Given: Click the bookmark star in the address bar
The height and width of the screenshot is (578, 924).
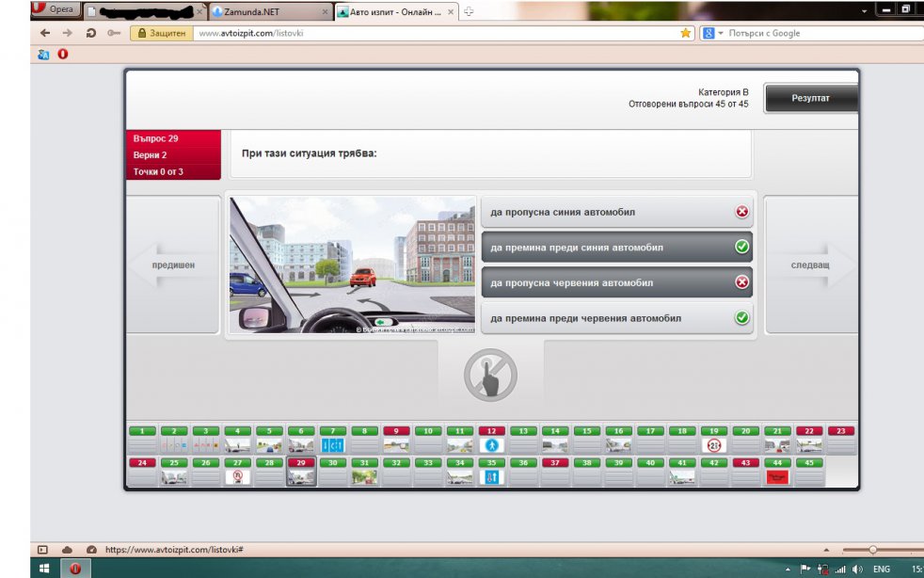Looking at the screenshot, I should coord(686,33).
